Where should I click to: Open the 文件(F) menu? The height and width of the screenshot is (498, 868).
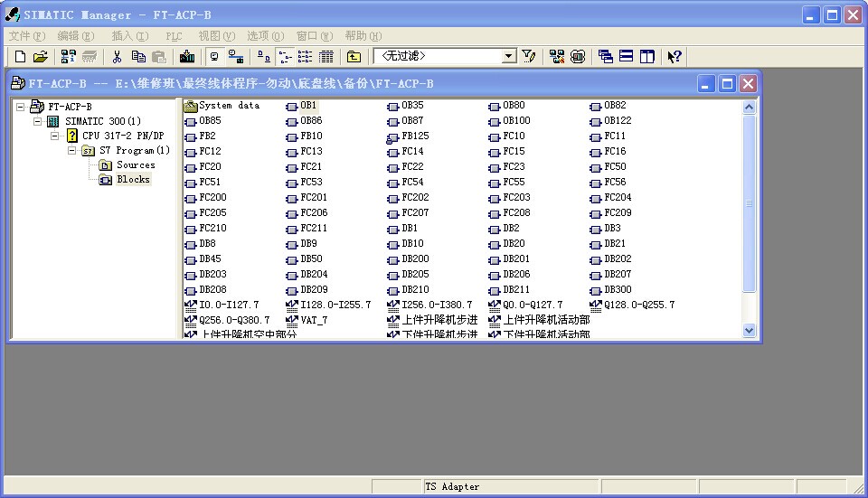[26, 36]
